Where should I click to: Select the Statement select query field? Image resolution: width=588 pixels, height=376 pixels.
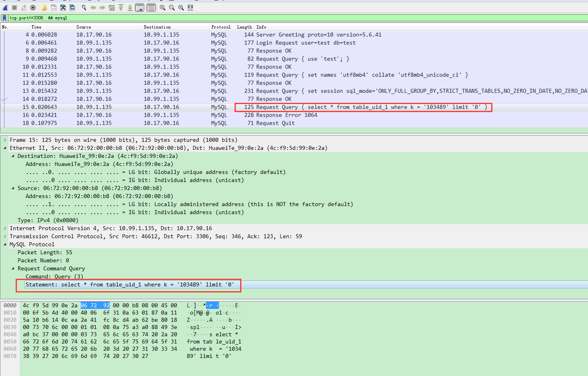[130, 284]
